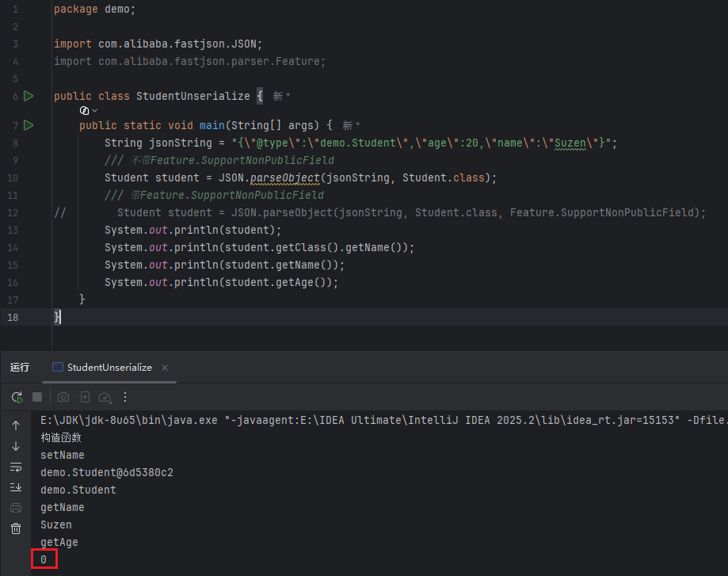Clear console output with the trash icon
728x576 pixels.
point(16,528)
